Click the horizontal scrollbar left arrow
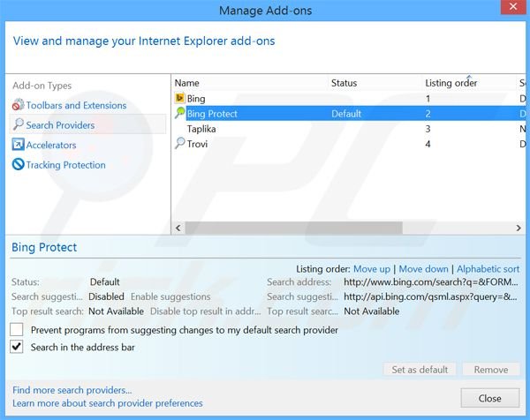The width and height of the screenshot is (530, 420). tap(178, 228)
